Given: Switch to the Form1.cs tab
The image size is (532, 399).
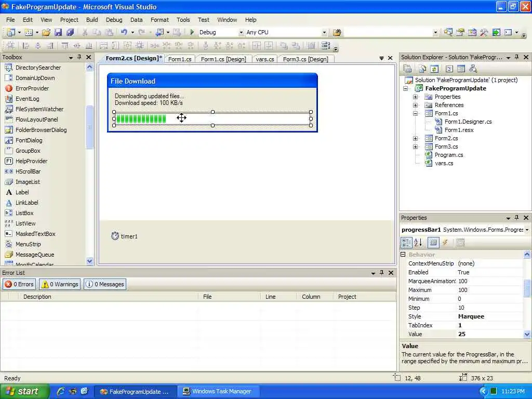Looking at the screenshot, I should click(180, 59).
